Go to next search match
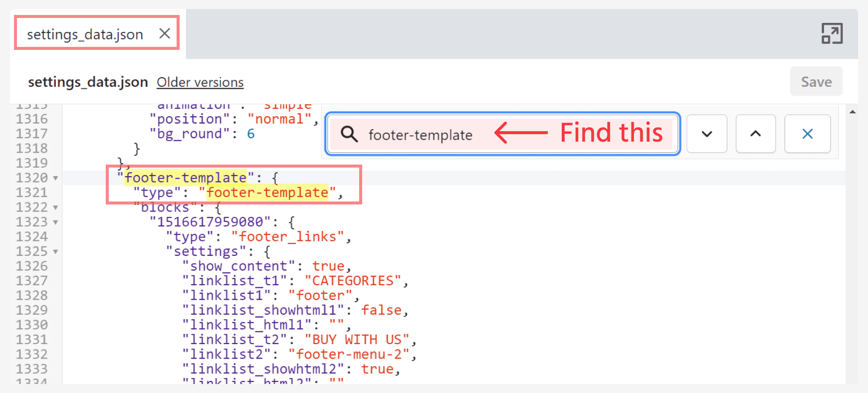 tap(706, 134)
